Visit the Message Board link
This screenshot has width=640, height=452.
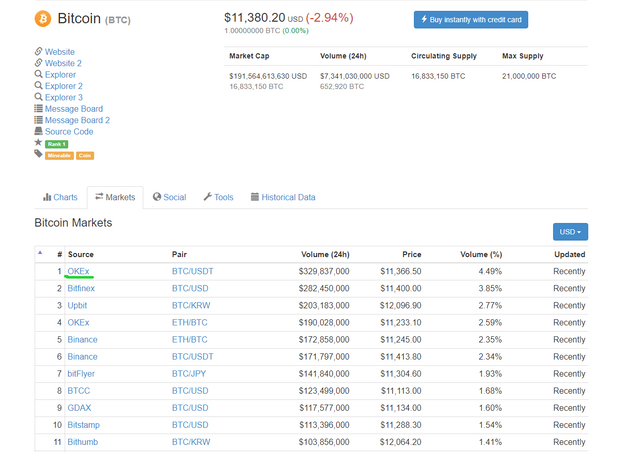74,109
